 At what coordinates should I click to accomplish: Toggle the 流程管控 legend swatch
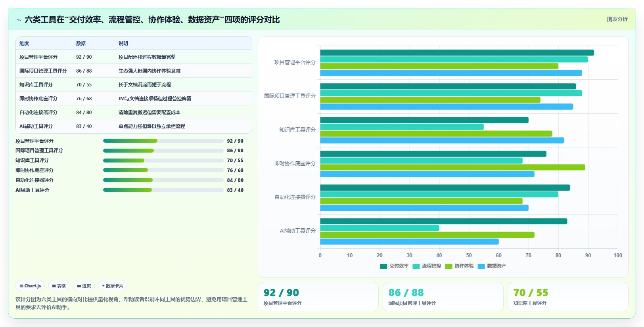coord(416,266)
